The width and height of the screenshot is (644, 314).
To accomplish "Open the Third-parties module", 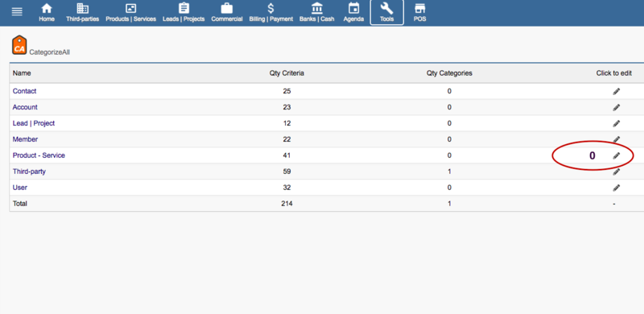I will (x=83, y=12).
